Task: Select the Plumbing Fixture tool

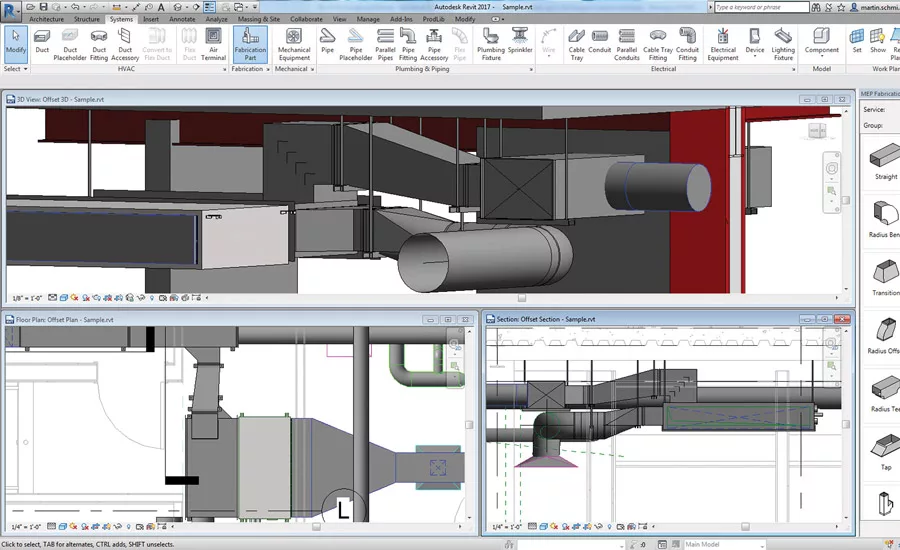Action: [491, 44]
